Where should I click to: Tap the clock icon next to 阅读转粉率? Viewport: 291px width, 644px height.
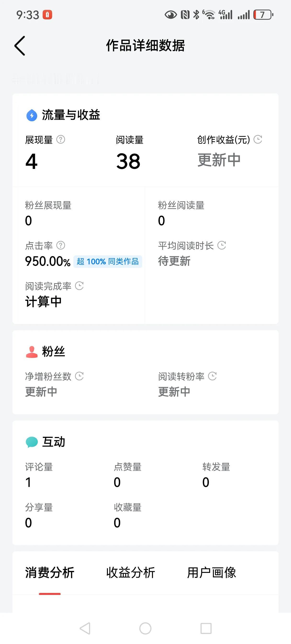(212, 376)
